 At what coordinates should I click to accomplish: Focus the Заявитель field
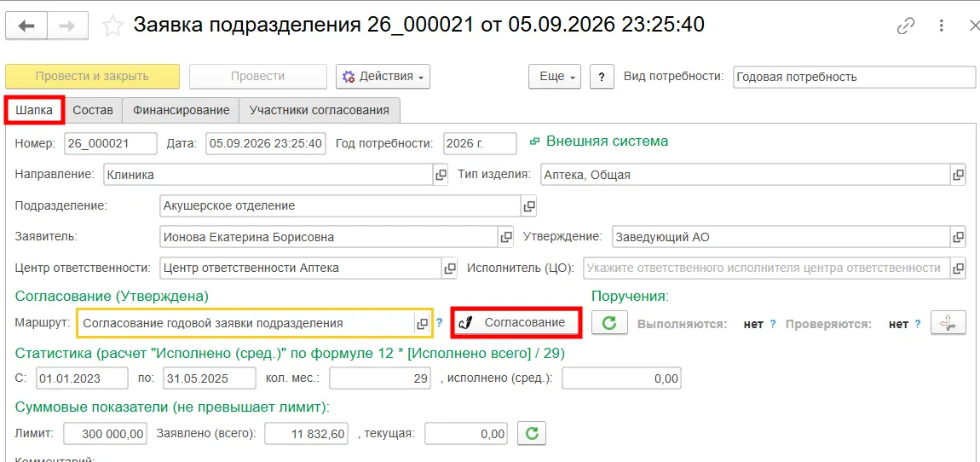pos(329,238)
